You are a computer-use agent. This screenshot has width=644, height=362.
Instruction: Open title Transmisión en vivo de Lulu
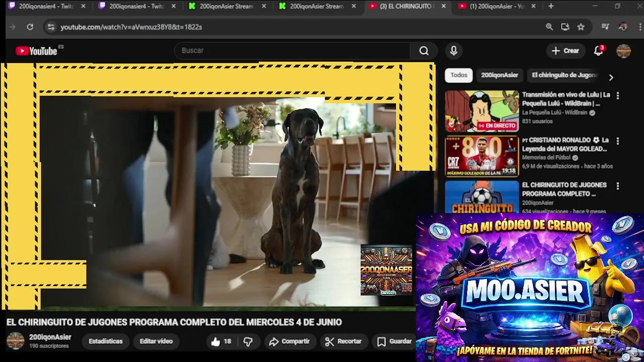(566, 99)
